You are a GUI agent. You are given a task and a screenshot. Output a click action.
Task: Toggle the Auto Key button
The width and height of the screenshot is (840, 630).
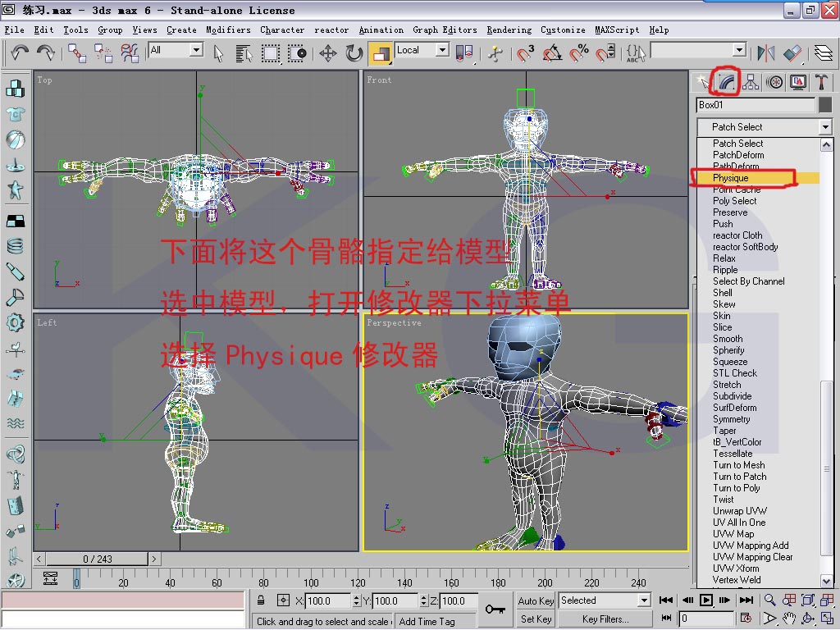pyautogui.click(x=536, y=601)
